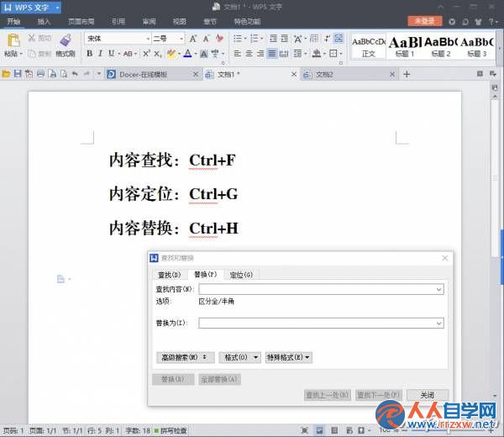The image size is (504, 437).
Task: Click the font color A swatch
Action: tap(187, 54)
